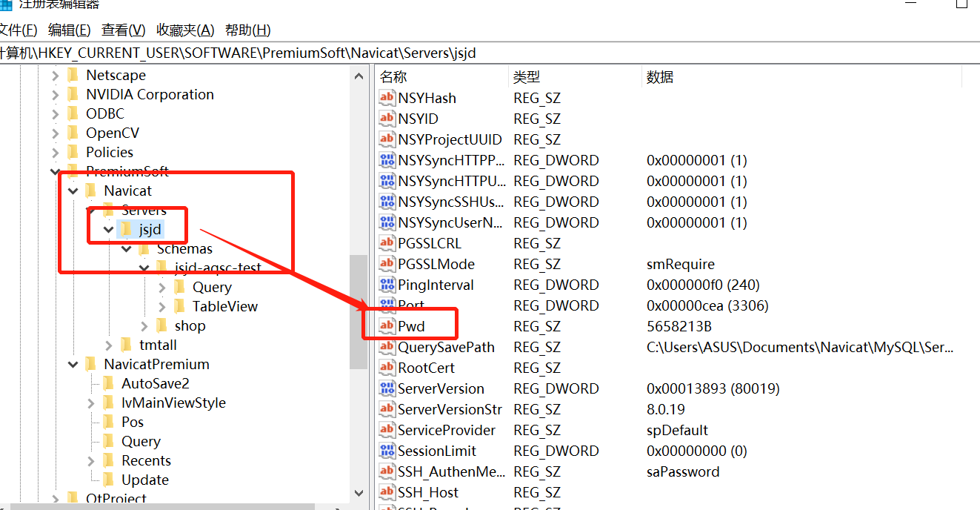Select the SSH_AuthenMe... value name
The image size is (980, 510).
(x=452, y=471)
